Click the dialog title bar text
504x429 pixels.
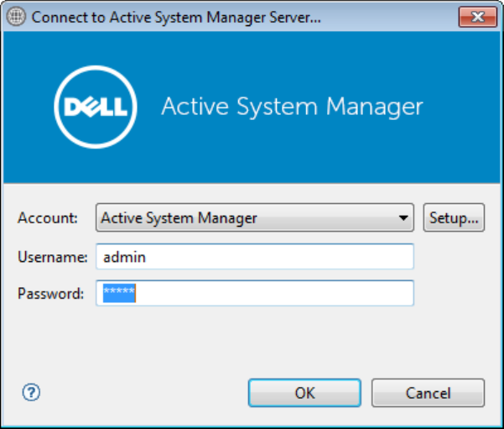point(176,17)
